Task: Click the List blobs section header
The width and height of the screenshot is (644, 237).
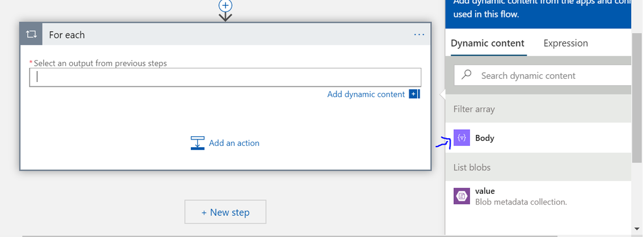Action: [x=538, y=167]
